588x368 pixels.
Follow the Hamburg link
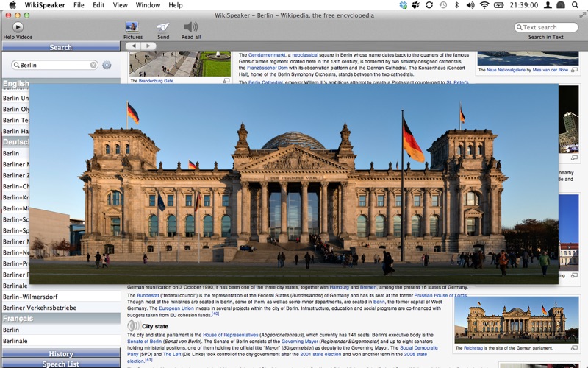[x=339, y=287]
